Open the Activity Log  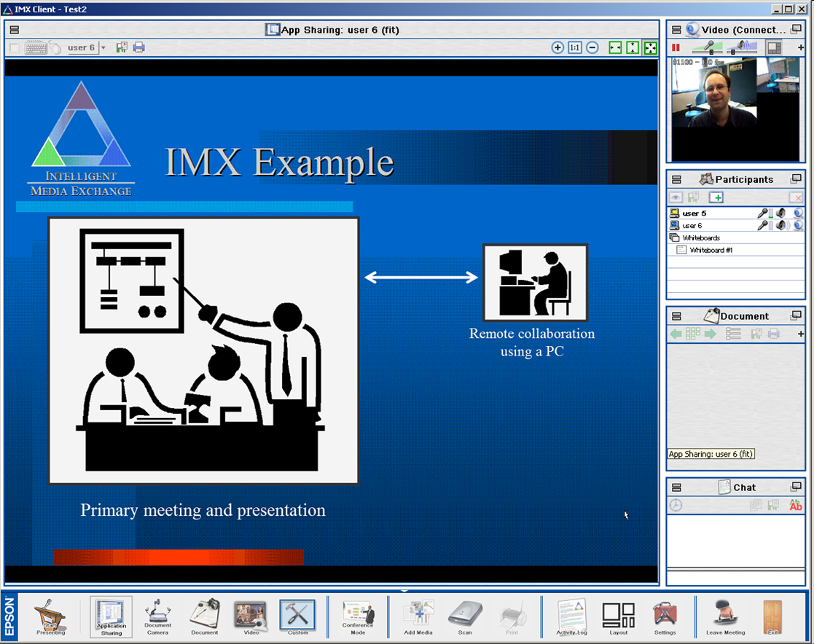[571, 617]
